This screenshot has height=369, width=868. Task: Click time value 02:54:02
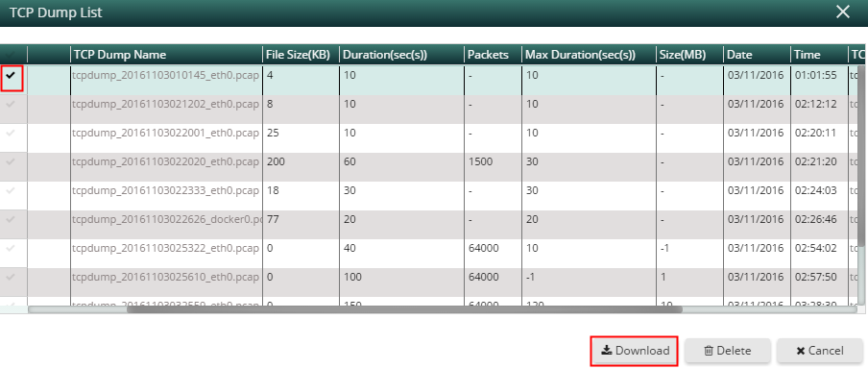pyautogui.click(x=815, y=248)
